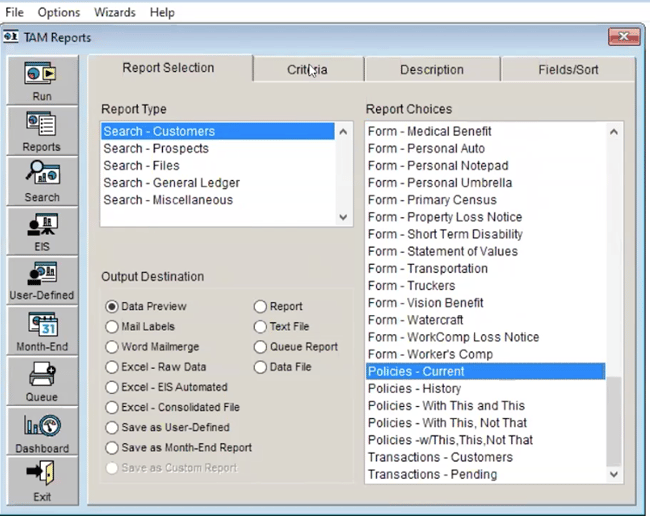Image resolution: width=650 pixels, height=516 pixels.
Task: Select Excel - EIS Automated output
Action: [167, 387]
